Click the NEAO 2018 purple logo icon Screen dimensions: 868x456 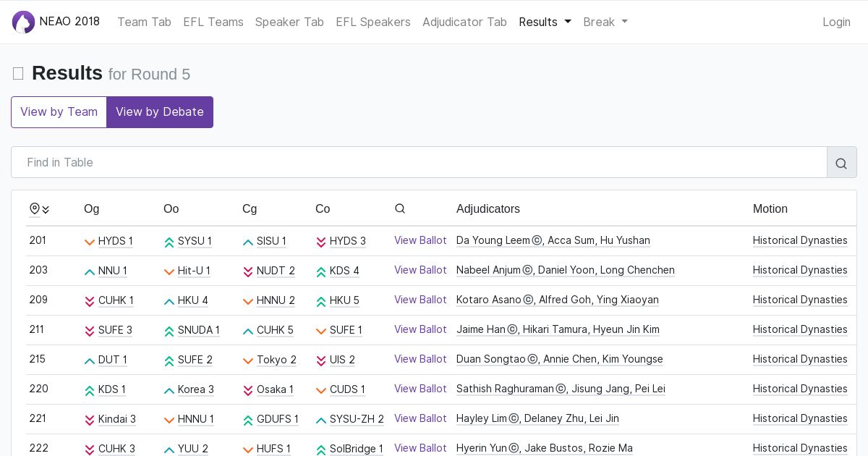point(23,22)
